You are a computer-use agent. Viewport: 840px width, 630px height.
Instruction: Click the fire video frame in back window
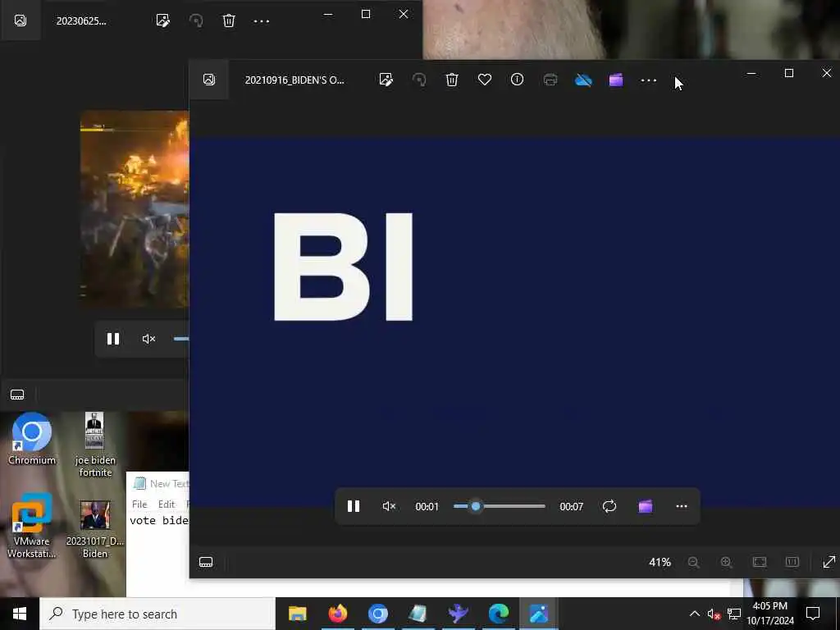point(135,209)
